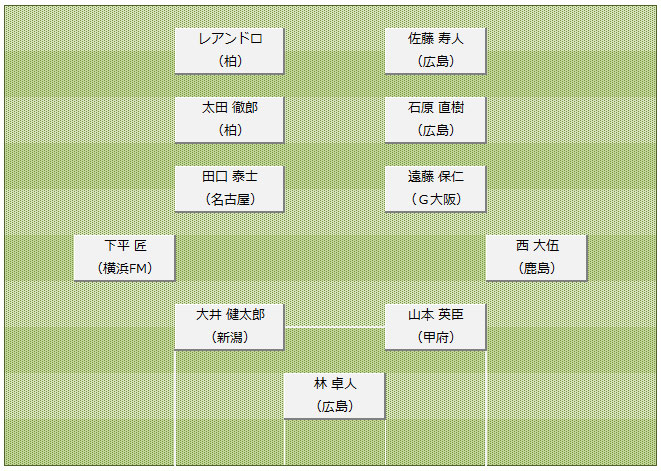
Task: Click the レアンドロ (柏) player box
Action: pyautogui.click(x=229, y=51)
